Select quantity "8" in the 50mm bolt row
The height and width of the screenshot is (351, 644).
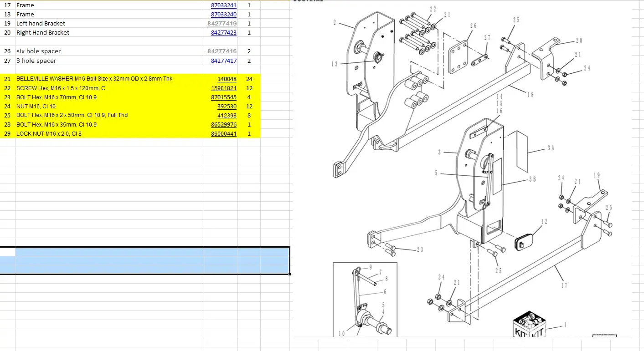[249, 116]
